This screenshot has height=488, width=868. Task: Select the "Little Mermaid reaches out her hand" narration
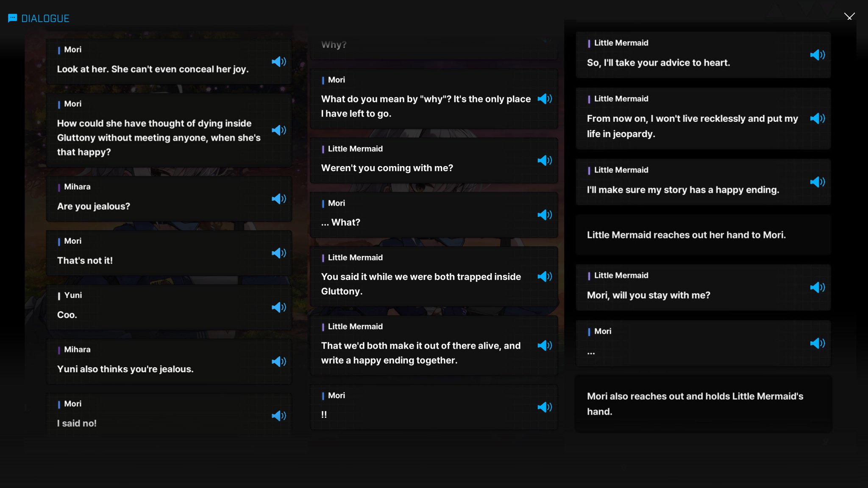tap(703, 235)
